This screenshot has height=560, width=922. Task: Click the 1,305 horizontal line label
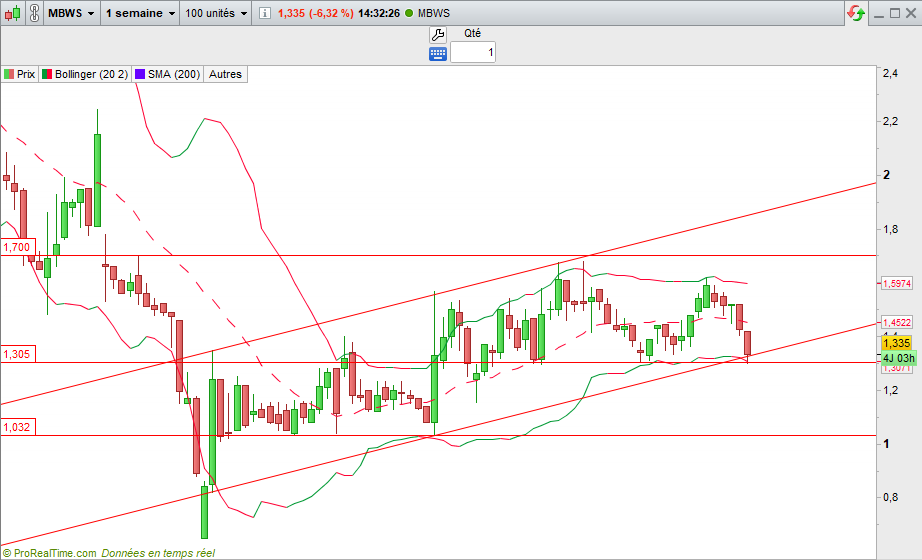tap(18, 354)
